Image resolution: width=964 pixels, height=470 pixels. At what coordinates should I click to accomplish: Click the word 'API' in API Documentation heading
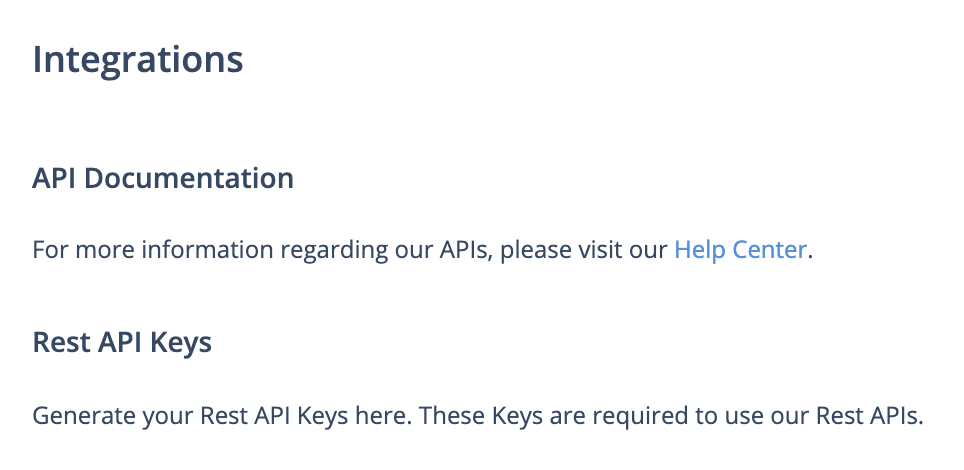point(55,178)
